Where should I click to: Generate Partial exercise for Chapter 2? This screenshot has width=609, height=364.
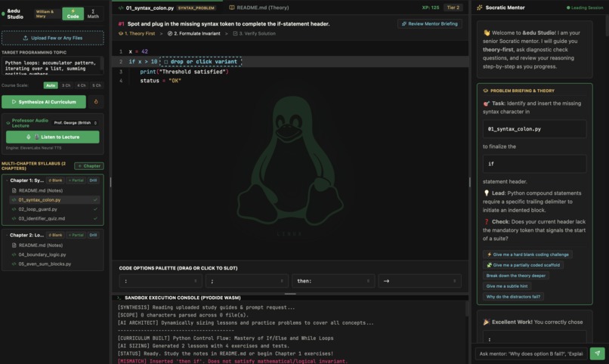tap(76, 235)
